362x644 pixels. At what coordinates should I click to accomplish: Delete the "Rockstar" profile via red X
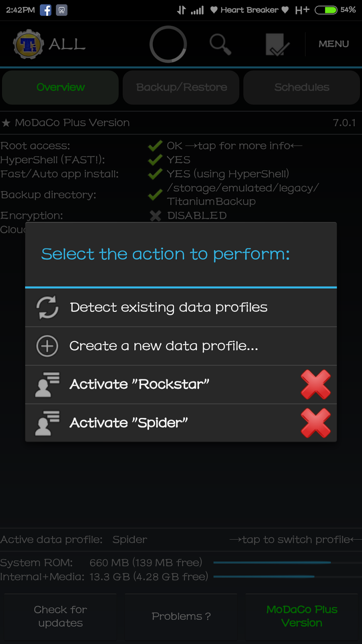tap(316, 384)
